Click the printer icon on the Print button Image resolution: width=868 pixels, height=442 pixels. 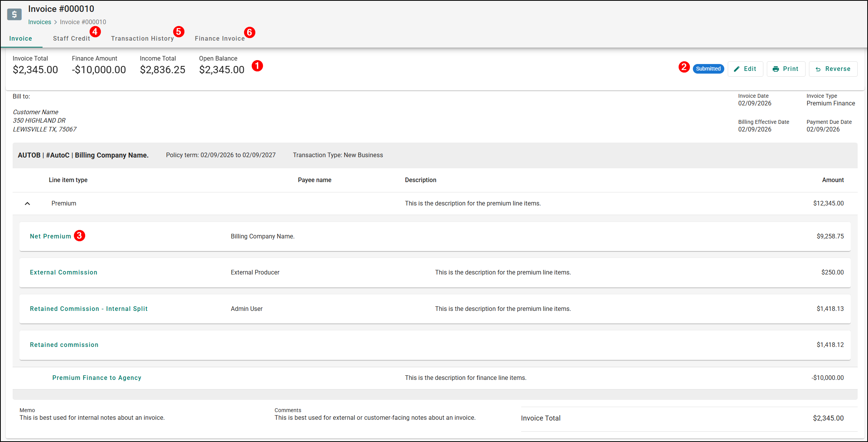point(776,69)
